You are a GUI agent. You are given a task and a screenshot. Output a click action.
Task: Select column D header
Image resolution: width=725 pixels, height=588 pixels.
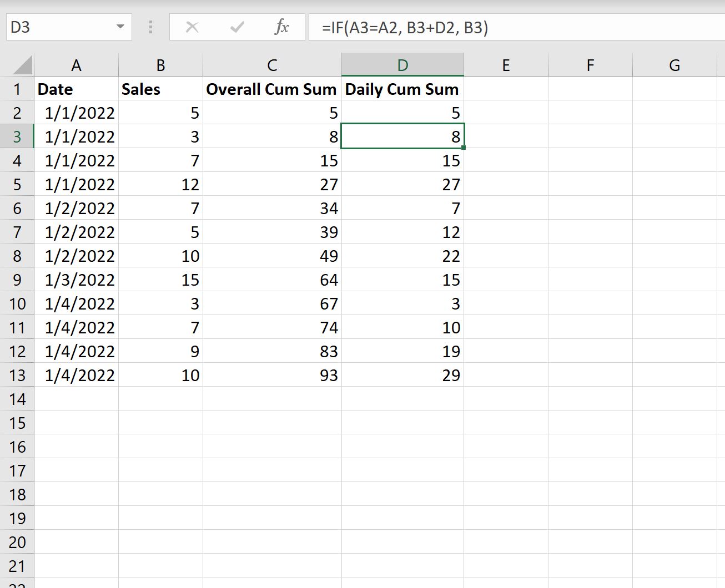tap(402, 65)
